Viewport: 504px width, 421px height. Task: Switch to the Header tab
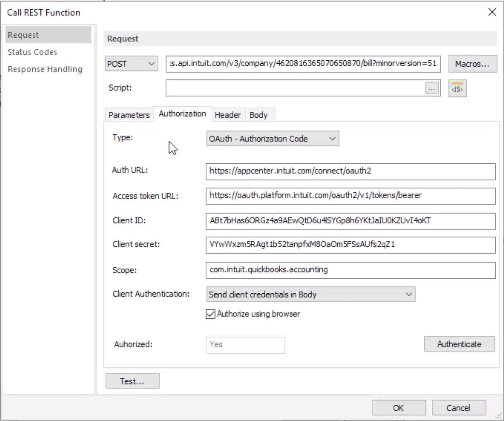click(228, 115)
